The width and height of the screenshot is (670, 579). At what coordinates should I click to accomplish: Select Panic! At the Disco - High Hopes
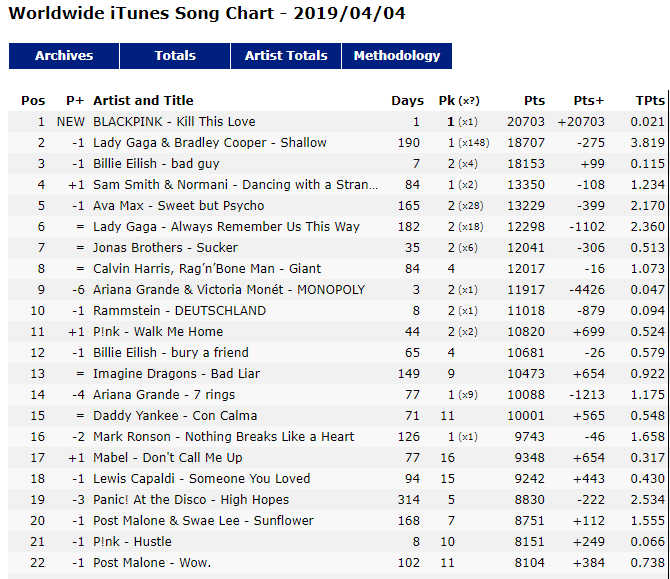tap(191, 500)
